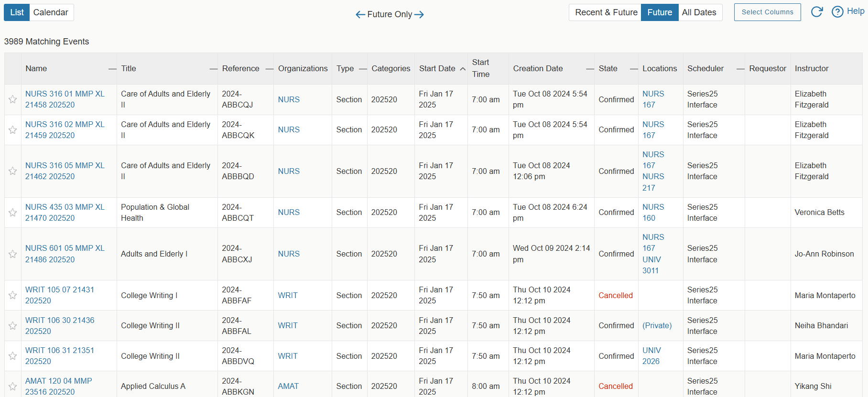Sort by the Start Date column header
Viewport: 868px width, 397px height.
click(x=437, y=69)
